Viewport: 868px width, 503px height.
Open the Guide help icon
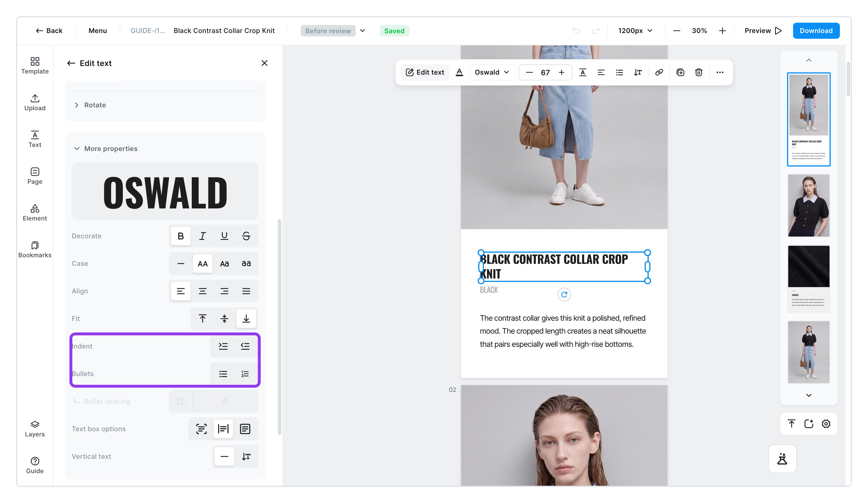click(35, 465)
